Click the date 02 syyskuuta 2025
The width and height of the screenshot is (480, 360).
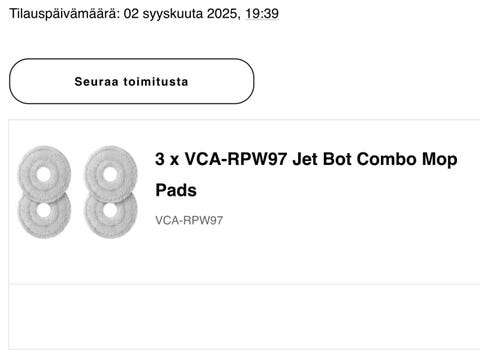(x=180, y=14)
